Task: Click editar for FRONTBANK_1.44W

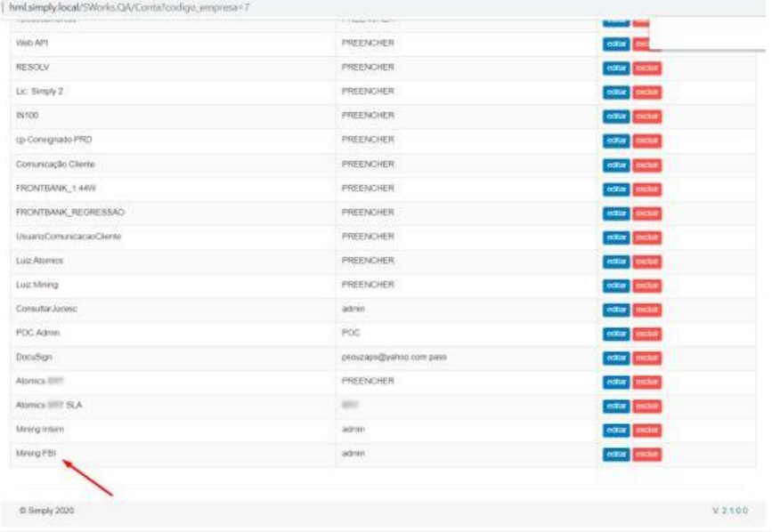Action: click(x=616, y=189)
